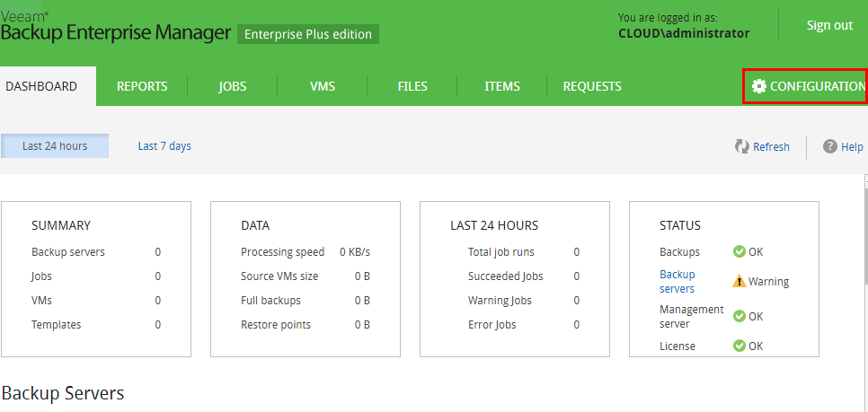Go to the VMs tab
The height and width of the screenshot is (412, 868).
(x=323, y=86)
